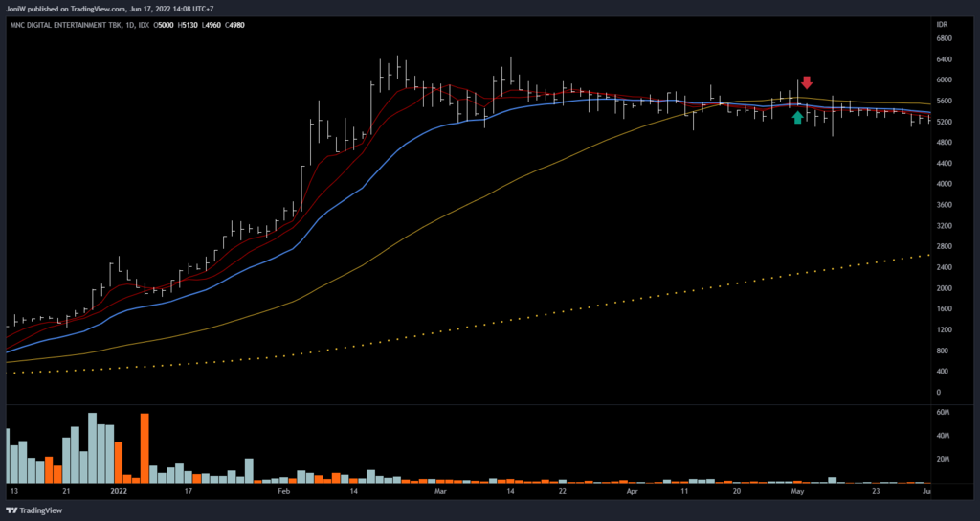The width and height of the screenshot is (980, 521).
Task: Click the Feb label on time axis
Action: tap(283, 490)
